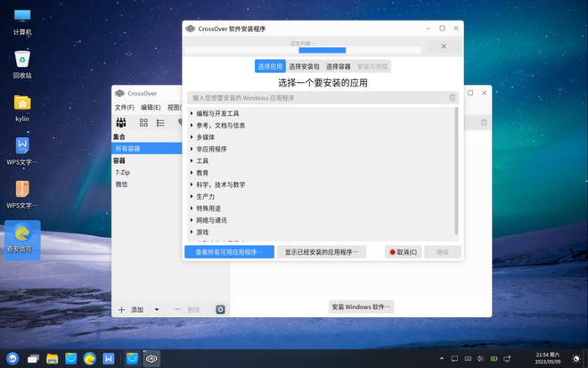
Task: Click the 取消(C) button
Action: 403,252
